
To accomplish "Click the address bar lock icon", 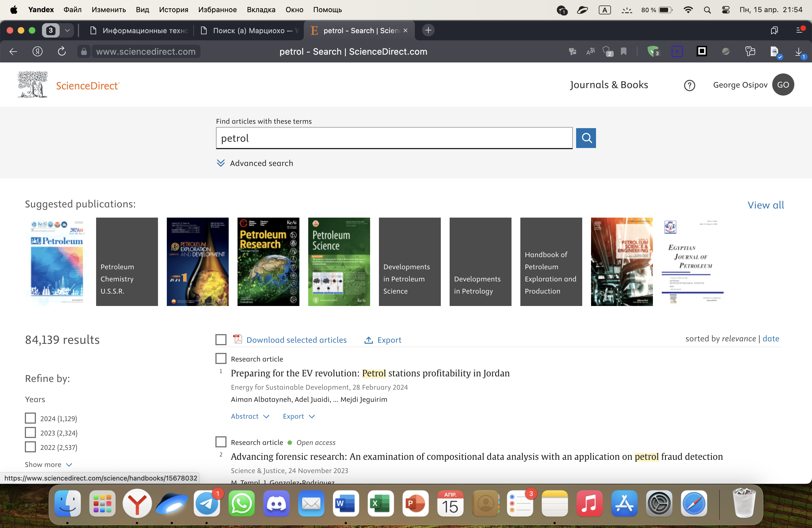I will coord(84,52).
